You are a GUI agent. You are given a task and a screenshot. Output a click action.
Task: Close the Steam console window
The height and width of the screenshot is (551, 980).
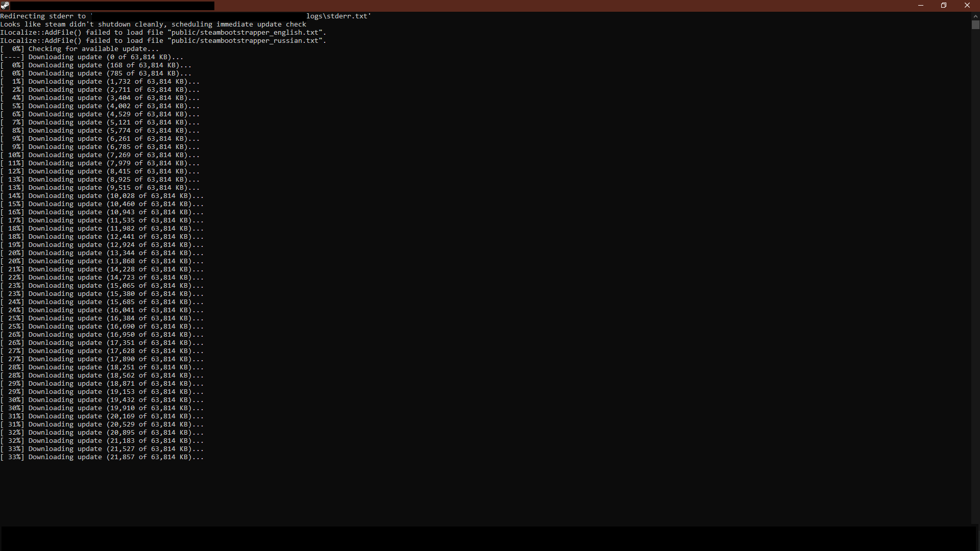(x=967, y=6)
